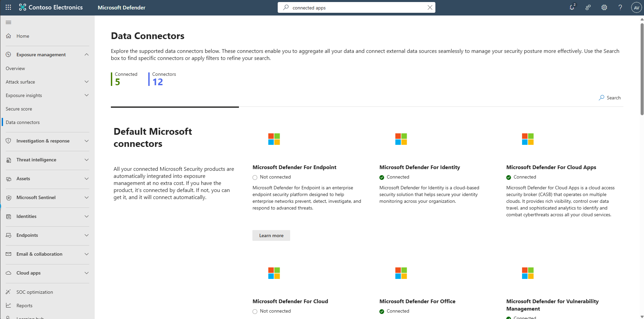The image size is (644, 319).
Task: Expand the Endpoints chevron
Action: tap(87, 235)
